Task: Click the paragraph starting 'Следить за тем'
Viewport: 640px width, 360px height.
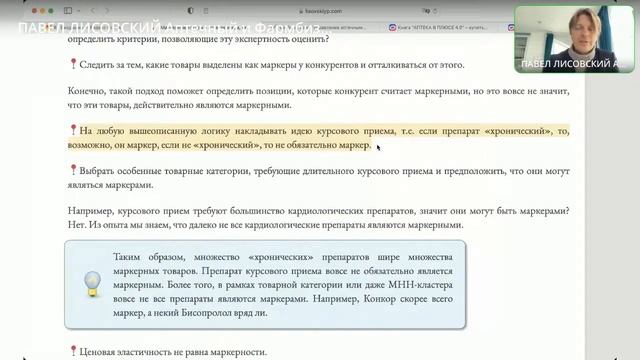Action: coord(267,64)
